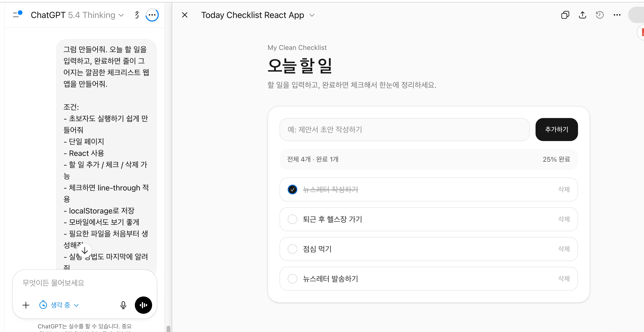The image size is (644, 332).
Task: Delete the 뉴스레터 발송하기 task
Action: pos(564,279)
